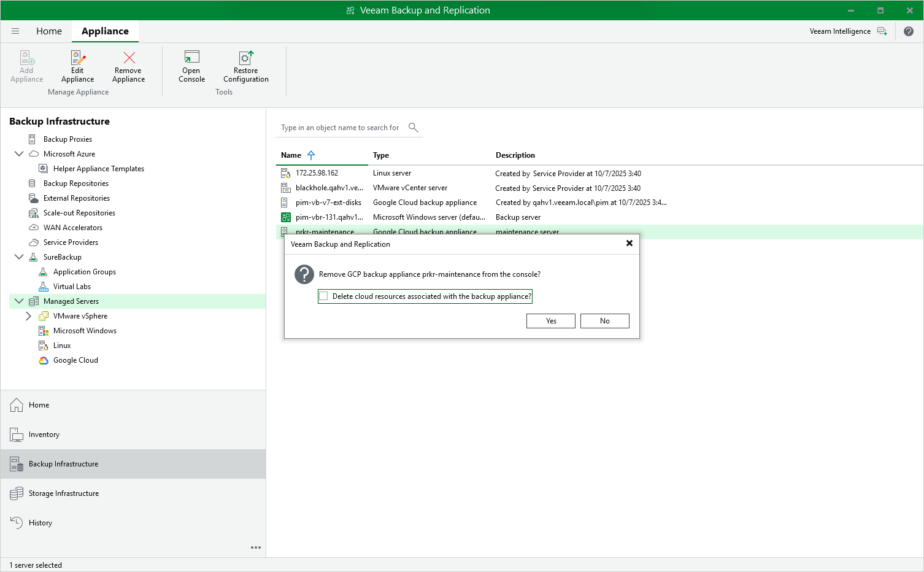
Task: Click the VMware vSphere icon
Action: click(44, 316)
